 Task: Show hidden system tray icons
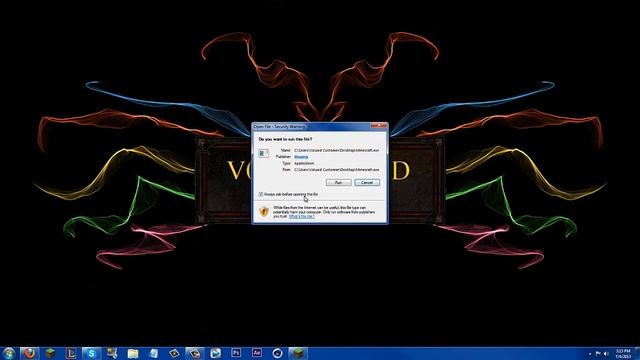pyautogui.click(x=590, y=353)
